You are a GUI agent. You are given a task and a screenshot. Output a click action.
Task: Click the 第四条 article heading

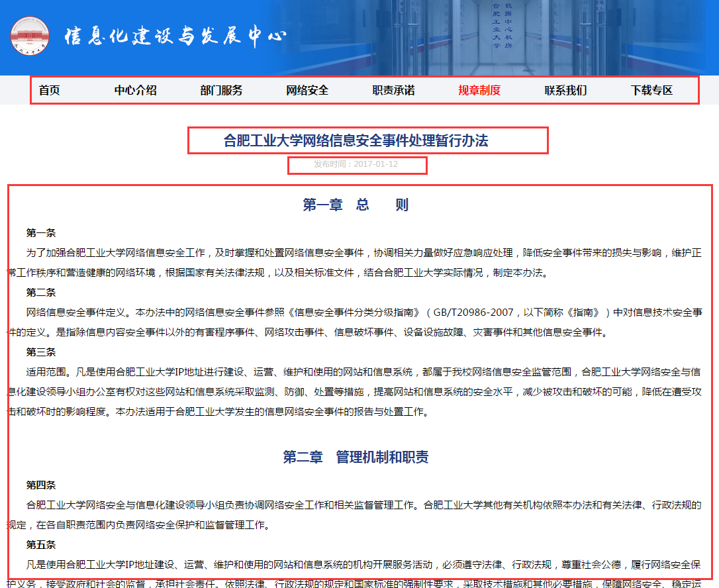[41, 485]
